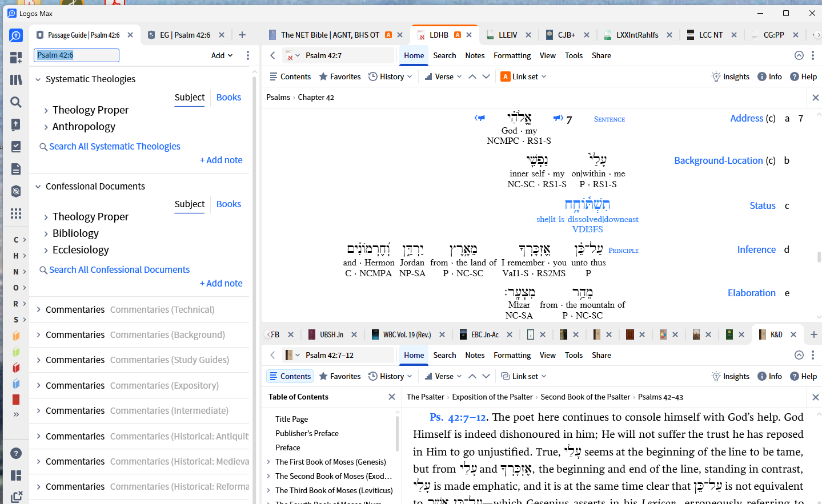Click Second Book of the Psalter breadcrumb
822x504 pixels.
[x=585, y=397]
